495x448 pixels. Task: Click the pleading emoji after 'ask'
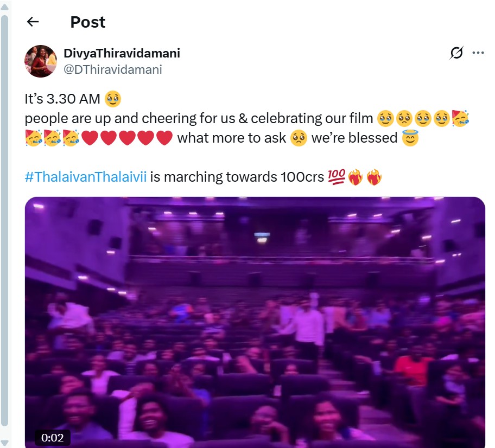coord(299,138)
